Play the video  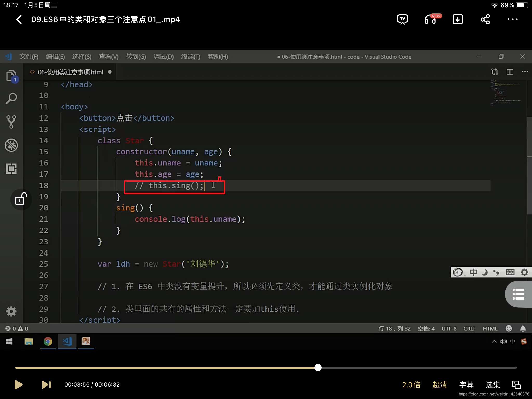tap(18, 384)
